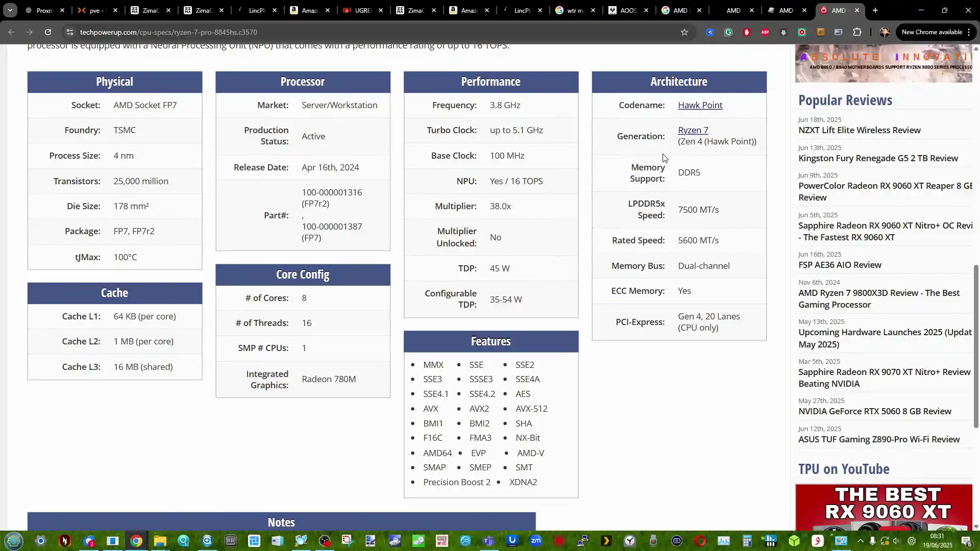The width and height of the screenshot is (980, 551).
Task: Open Calculator from the taskbar
Action: [747, 541]
